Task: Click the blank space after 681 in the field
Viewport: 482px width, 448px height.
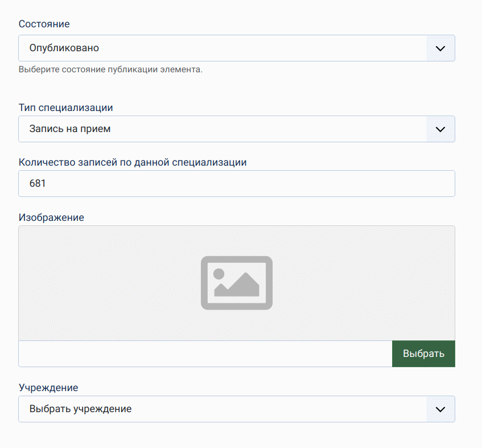Action: (256, 184)
